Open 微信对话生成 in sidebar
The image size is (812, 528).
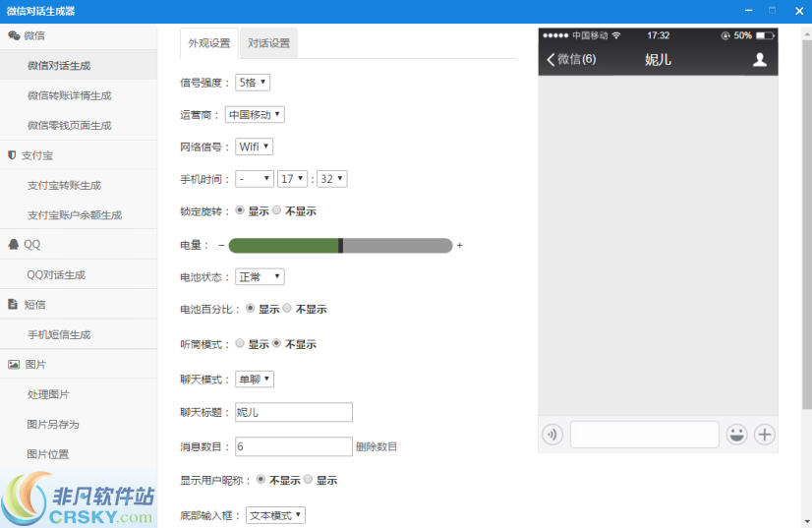tap(79, 65)
